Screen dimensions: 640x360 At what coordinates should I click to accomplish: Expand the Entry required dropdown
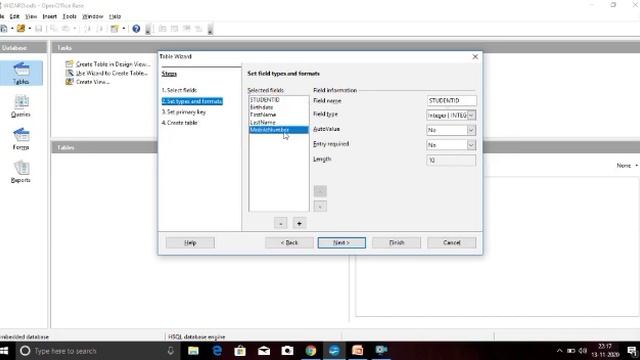(x=471, y=145)
